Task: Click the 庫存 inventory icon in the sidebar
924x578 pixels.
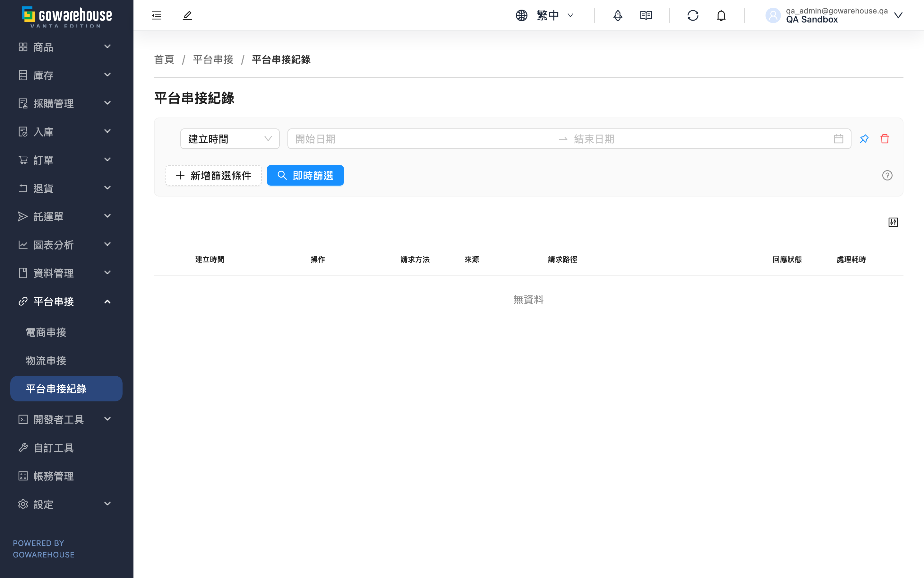Action: (23, 75)
